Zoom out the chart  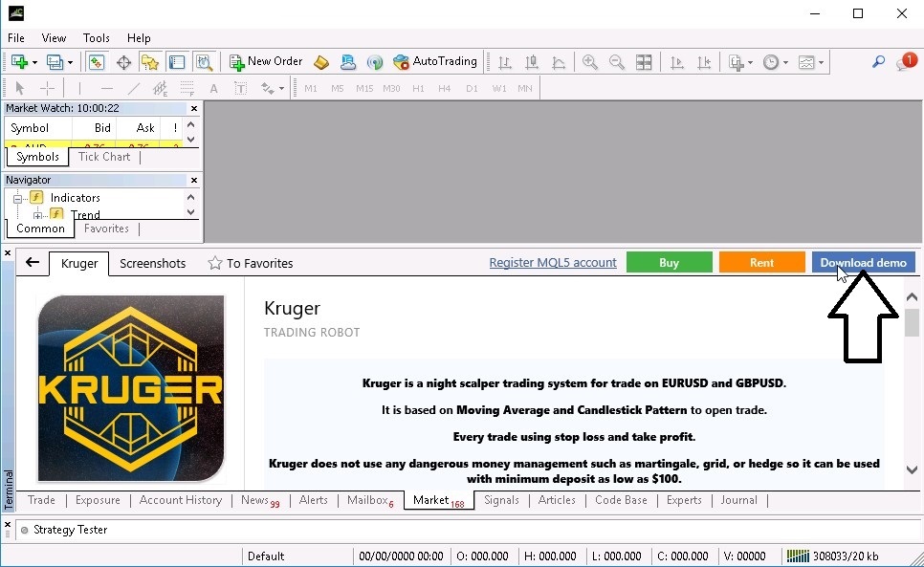pos(617,62)
